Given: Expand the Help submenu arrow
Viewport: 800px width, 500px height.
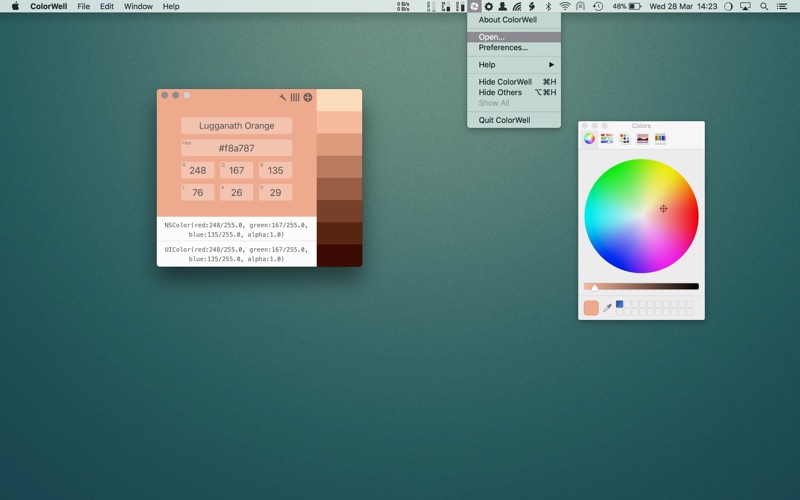Looking at the screenshot, I should pos(551,65).
